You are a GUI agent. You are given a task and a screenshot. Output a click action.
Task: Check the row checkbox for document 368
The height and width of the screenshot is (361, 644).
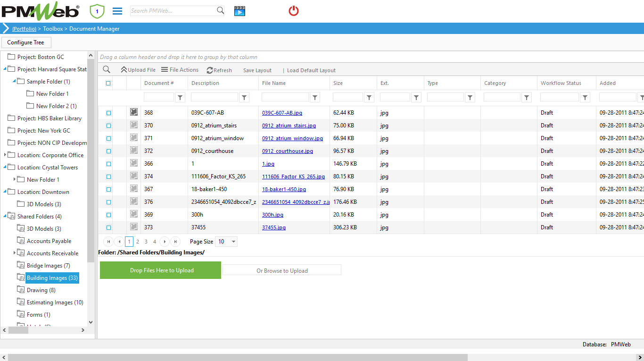[x=107, y=112]
